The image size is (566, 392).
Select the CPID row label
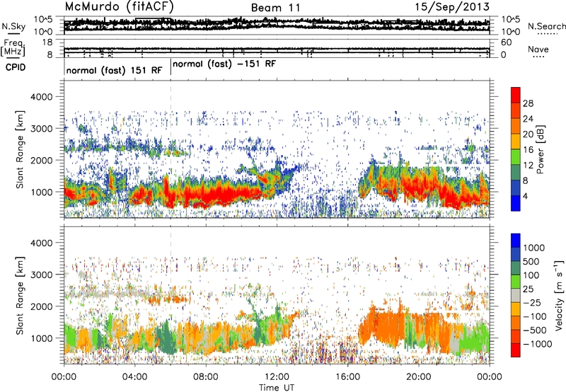(16, 67)
